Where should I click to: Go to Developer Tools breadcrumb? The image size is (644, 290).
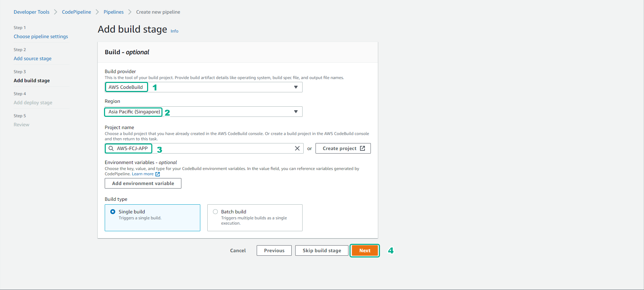click(32, 12)
